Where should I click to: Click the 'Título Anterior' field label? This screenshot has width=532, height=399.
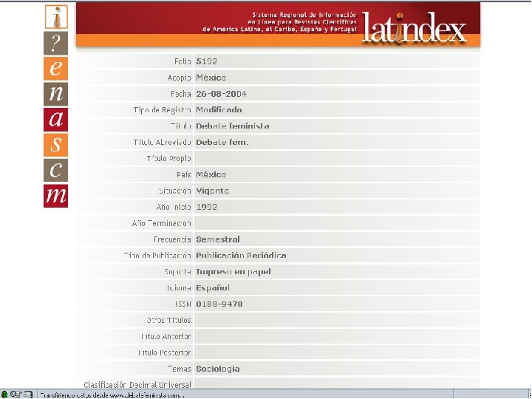coord(166,337)
